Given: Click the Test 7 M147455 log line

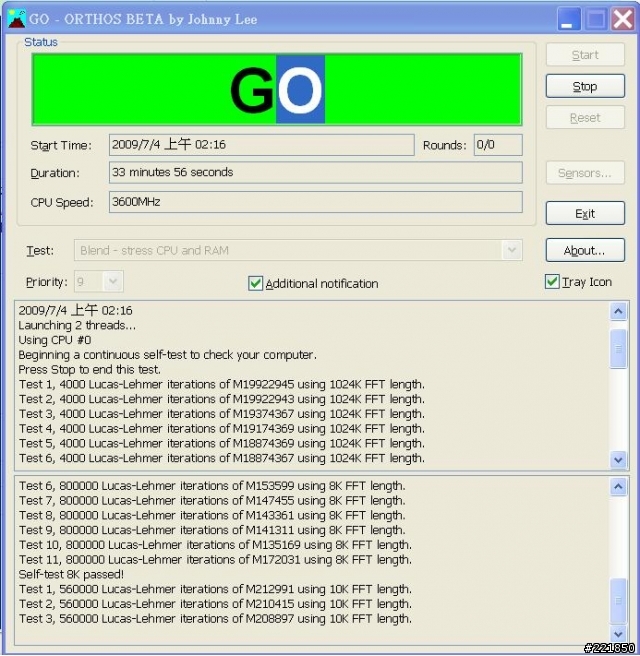Looking at the screenshot, I should 212,501.
